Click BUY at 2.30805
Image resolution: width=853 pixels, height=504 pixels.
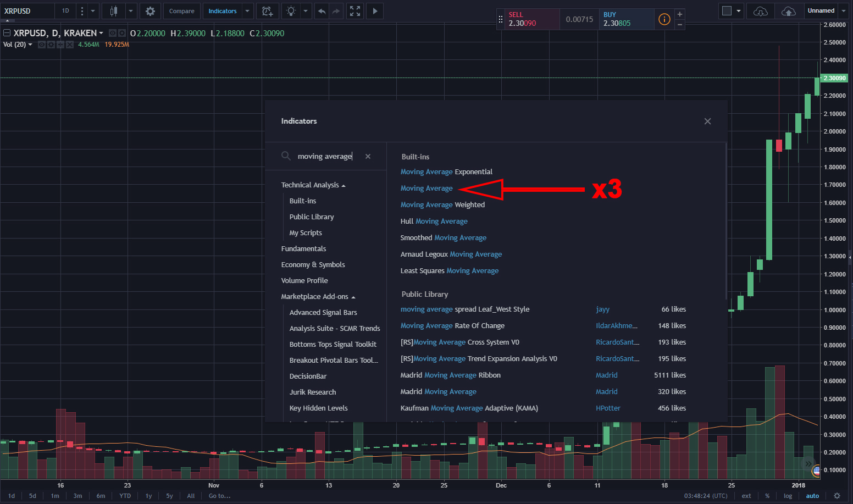[x=627, y=19]
